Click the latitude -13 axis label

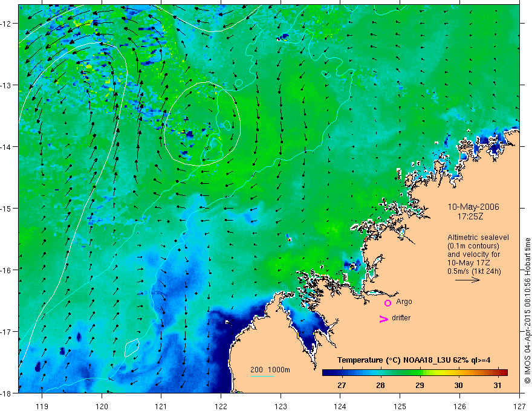tap(6, 85)
